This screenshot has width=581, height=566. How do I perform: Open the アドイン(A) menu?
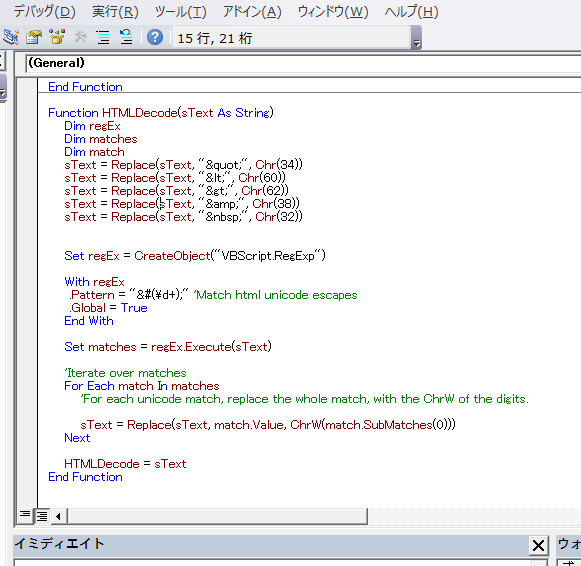pos(252,12)
